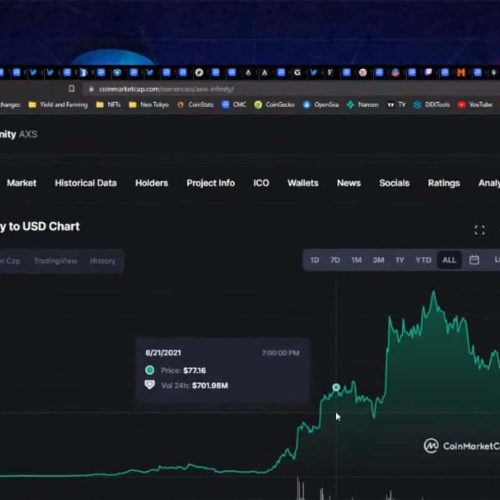Set chart range to 3M
This screenshot has height=500, width=500.
pyautogui.click(x=378, y=260)
